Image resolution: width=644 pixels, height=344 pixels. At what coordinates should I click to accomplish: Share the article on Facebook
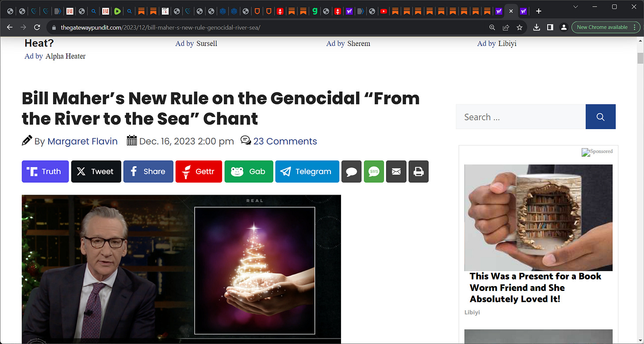[x=148, y=172]
